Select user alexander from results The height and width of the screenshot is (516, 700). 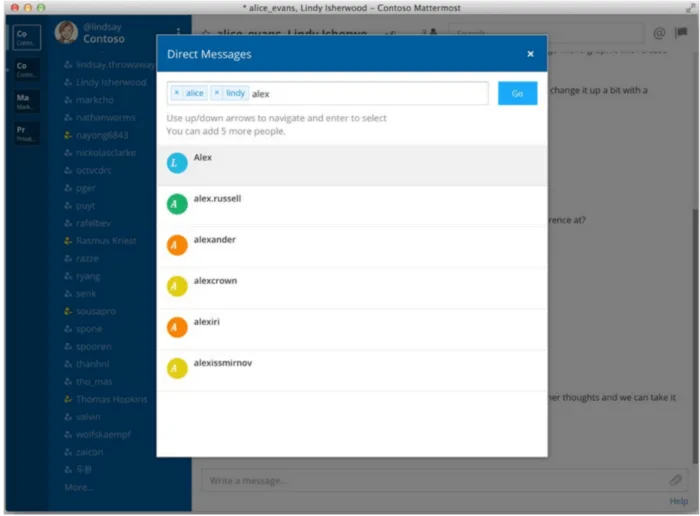(352, 247)
